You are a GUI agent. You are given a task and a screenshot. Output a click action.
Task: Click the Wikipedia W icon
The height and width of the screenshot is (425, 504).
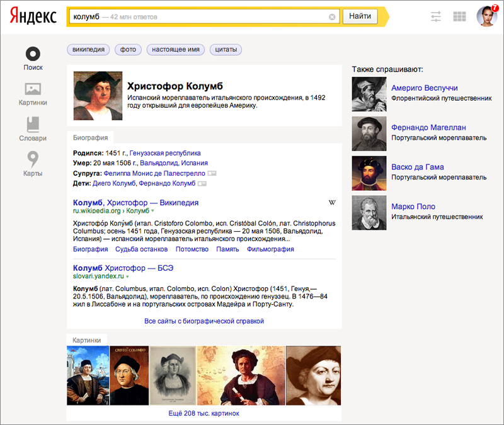[x=332, y=202]
